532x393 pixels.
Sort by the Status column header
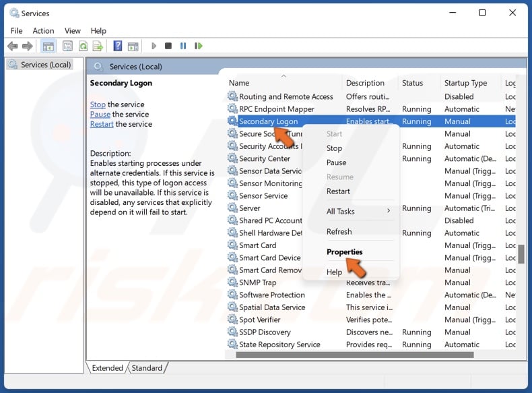coord(420,83)
